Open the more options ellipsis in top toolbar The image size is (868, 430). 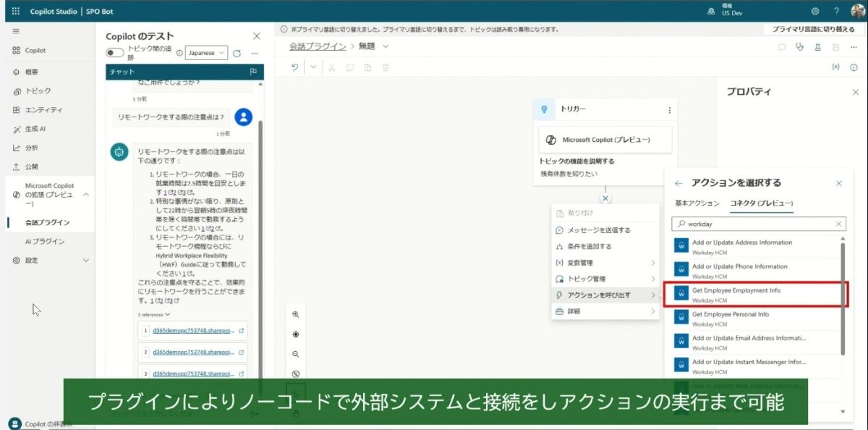(x=854, y=47)
